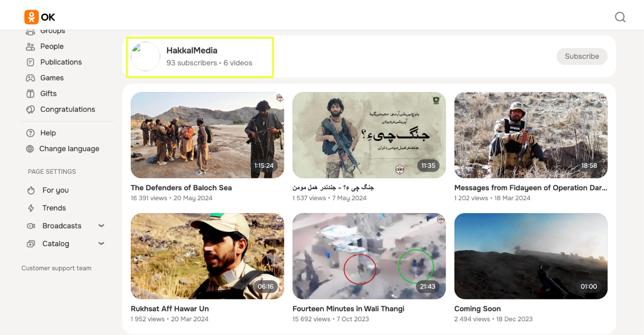Expand the Catalog section chevron

[101, 244]
